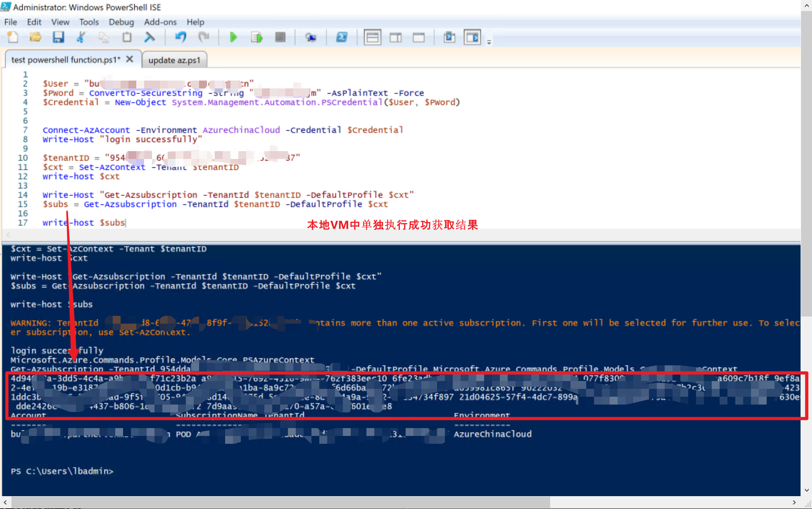Image resolution: width=812 pixels, height=509 pixels.
Task: Toggle Show Script Pane Right layout
Action: (x=395, y=37)
